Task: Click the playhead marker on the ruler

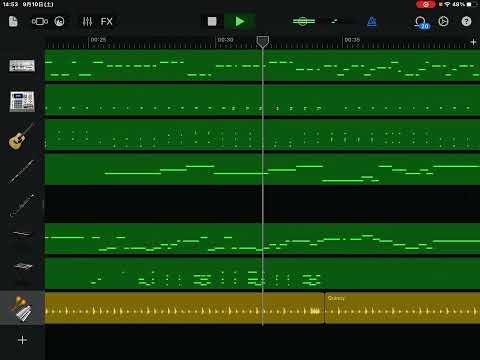Action: [x=263, y=42]
